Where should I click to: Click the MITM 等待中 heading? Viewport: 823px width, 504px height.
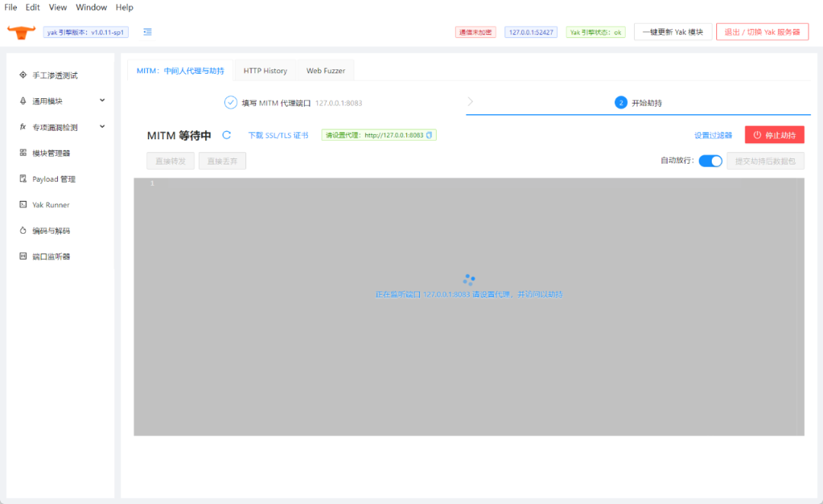pyautogui.click(x=179, y=136)
